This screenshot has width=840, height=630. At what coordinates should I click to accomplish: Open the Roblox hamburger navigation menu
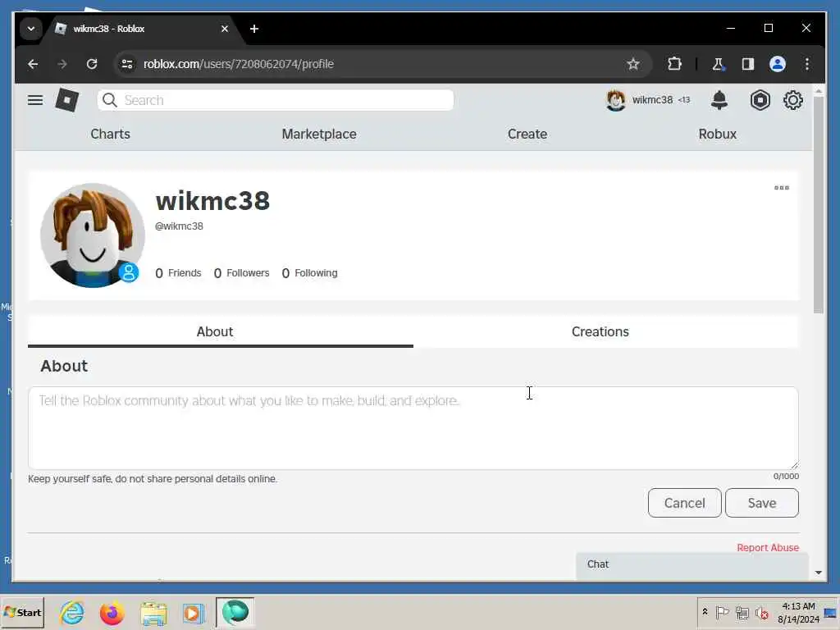click(35, 100)
